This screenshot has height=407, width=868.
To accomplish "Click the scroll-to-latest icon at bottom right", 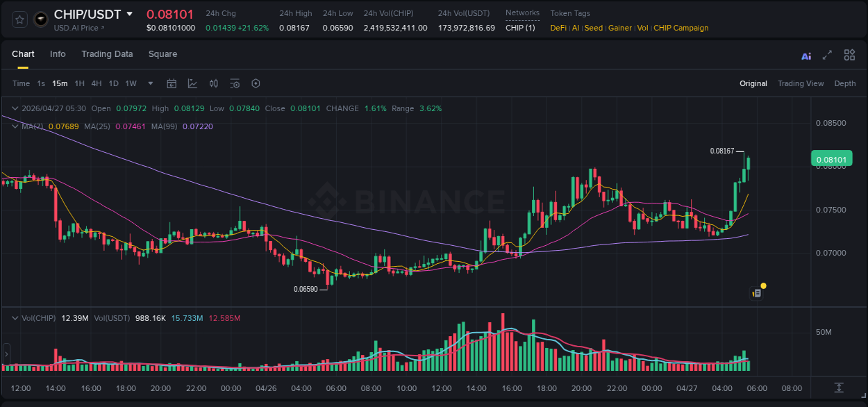I will tap(839, 387).
